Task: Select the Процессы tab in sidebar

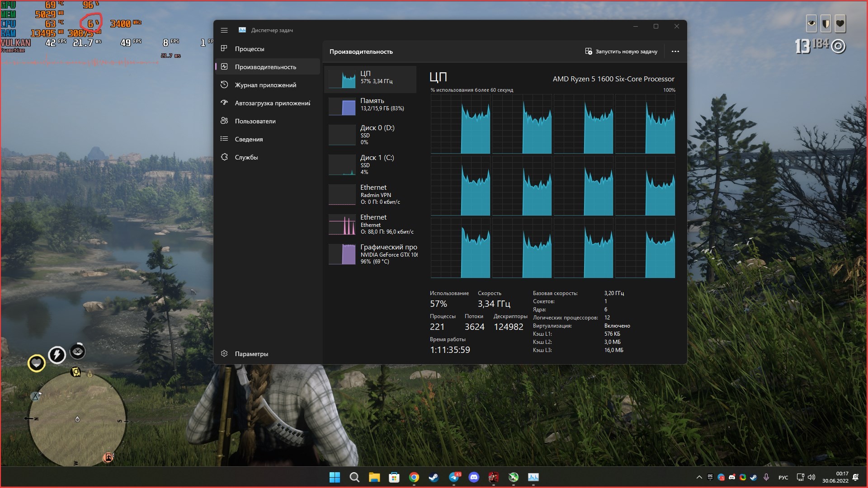Action: coord(267,49)
